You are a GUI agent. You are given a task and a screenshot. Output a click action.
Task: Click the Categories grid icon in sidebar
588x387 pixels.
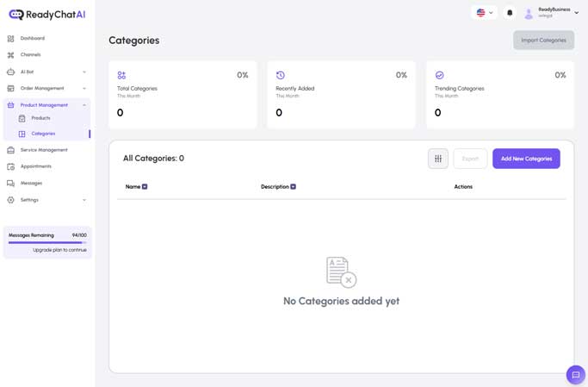click(x=22, y=134)
